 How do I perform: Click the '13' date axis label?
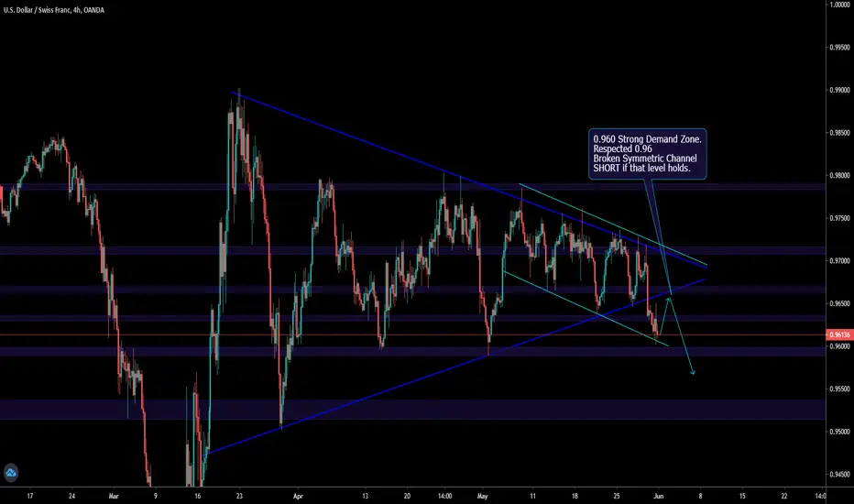365,496
